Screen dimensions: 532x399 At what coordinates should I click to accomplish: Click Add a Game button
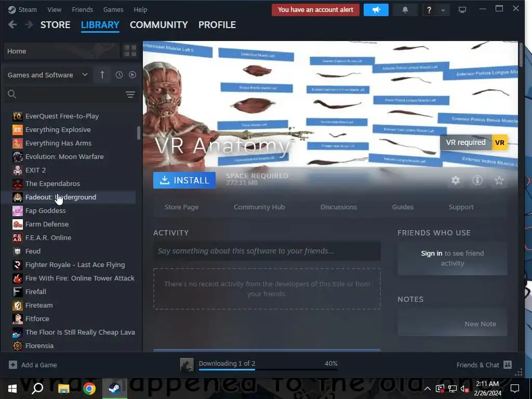pos(33,365)
